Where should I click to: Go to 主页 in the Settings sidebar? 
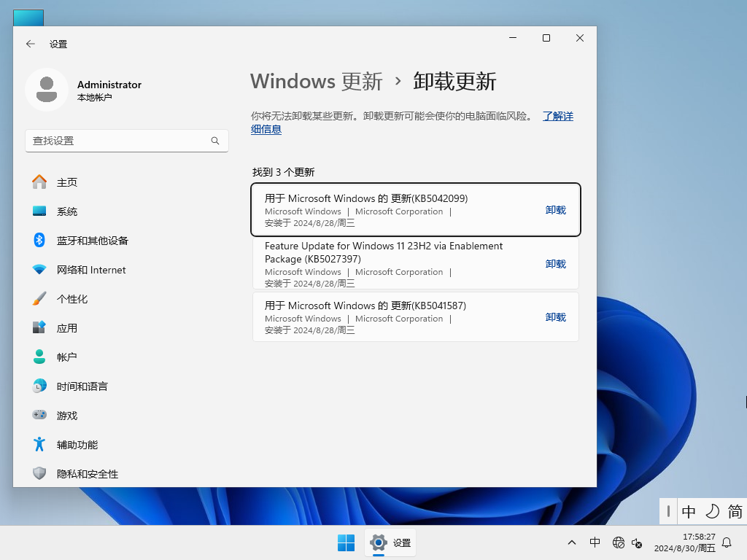click(x=67, y=182)
